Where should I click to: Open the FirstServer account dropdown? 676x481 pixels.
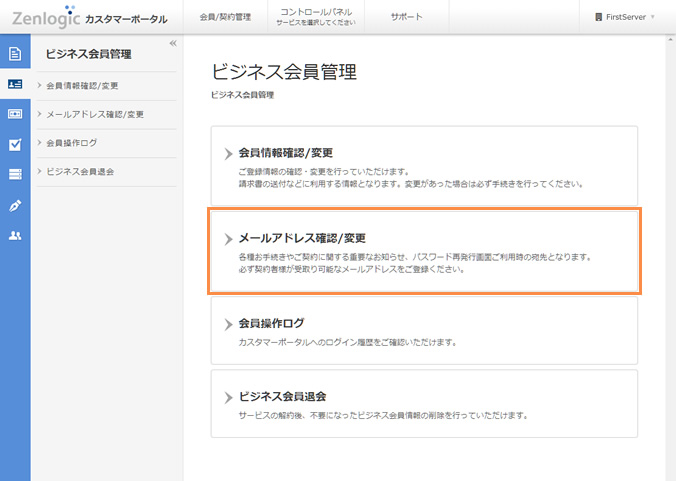point(627,17)
